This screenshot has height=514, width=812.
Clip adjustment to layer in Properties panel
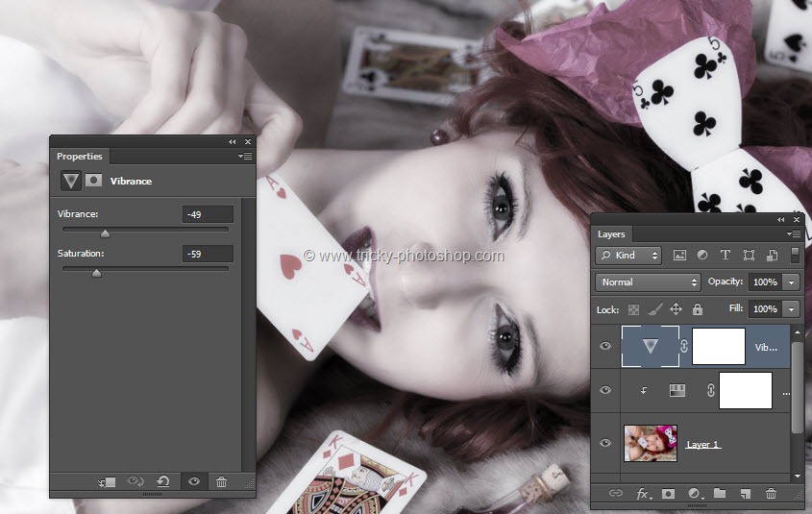tap(107, 481)
